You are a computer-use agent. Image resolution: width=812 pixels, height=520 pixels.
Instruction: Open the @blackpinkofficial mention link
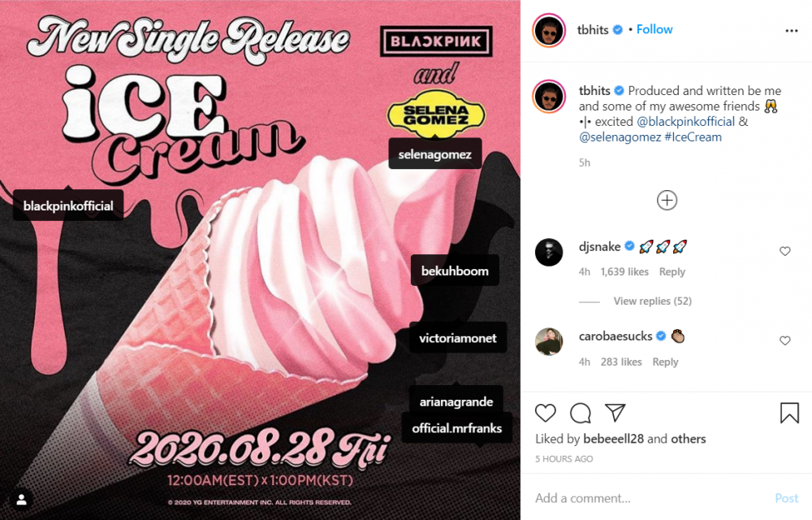click(x=685, y=122)
